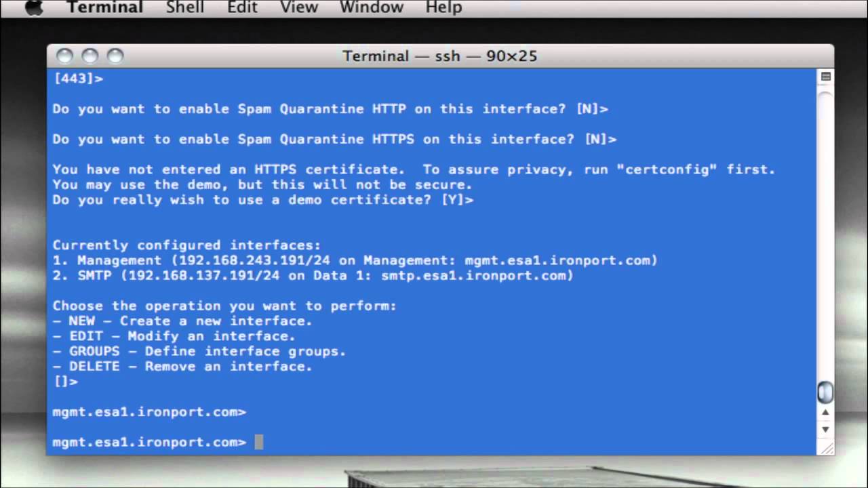
Task: Zoom the Terminal ssh window
Action: click(x=115, y=56)
